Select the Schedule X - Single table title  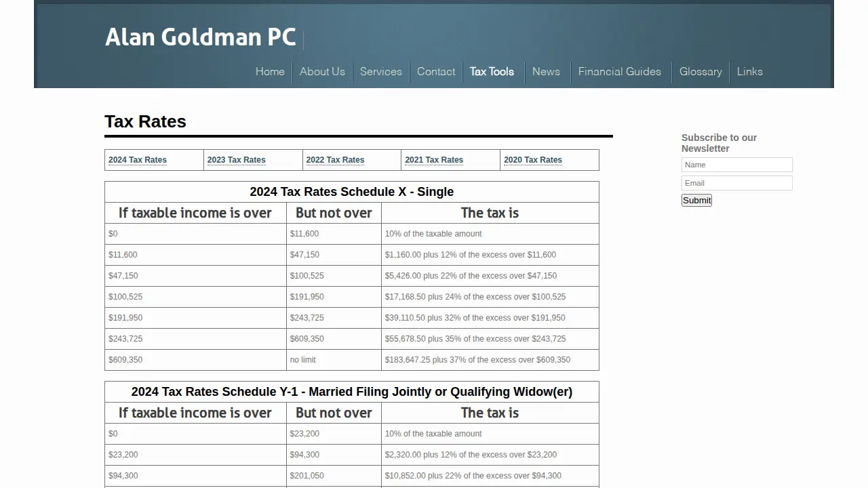(351, 192)
